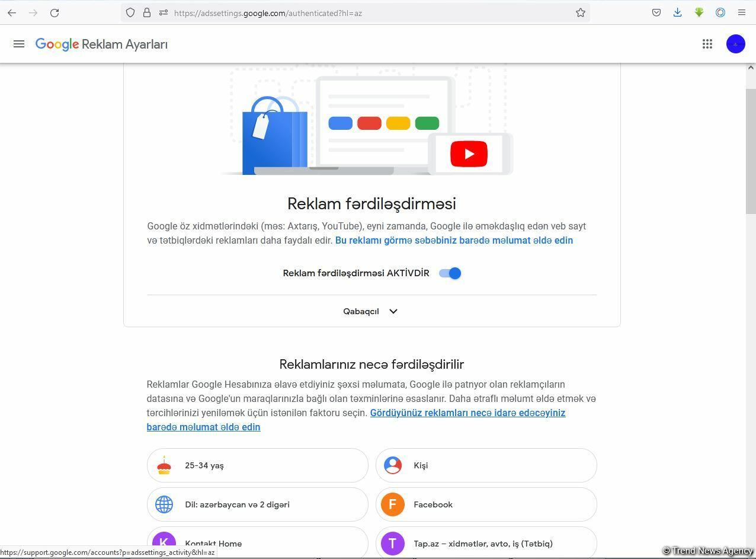Open the 25-34 yaş factor
The height and width of the screenshot is (559, 756).
point(258,465)
